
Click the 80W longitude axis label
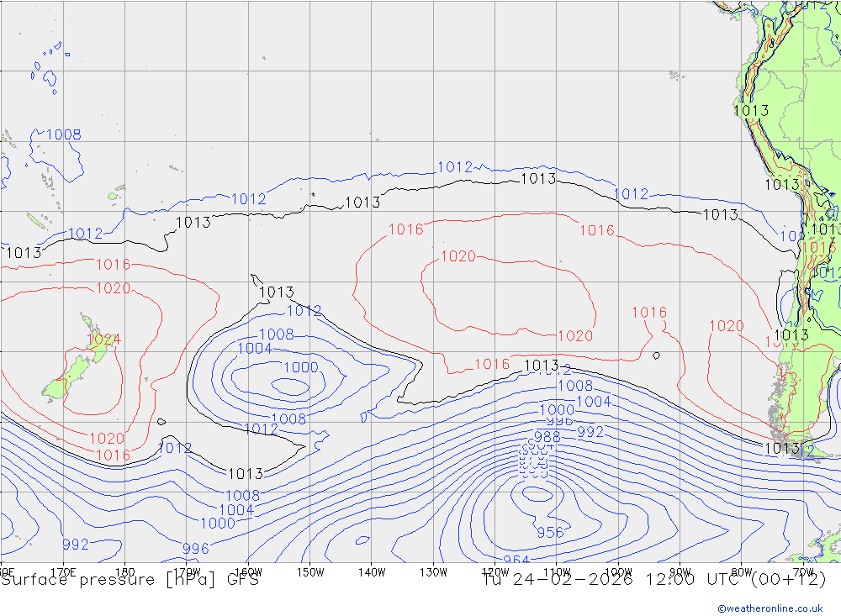(x=742, y=572)
